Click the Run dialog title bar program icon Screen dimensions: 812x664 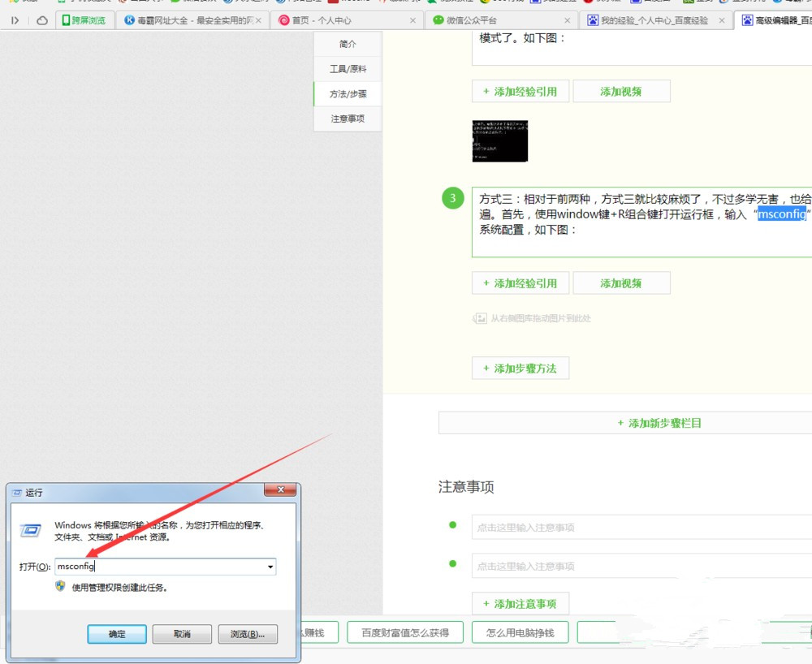point(18,490)
